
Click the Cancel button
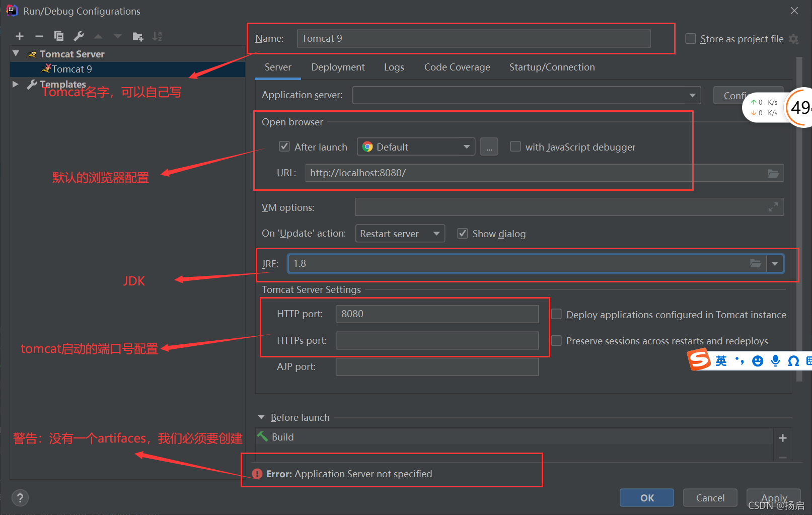click(x=710, y=498)
